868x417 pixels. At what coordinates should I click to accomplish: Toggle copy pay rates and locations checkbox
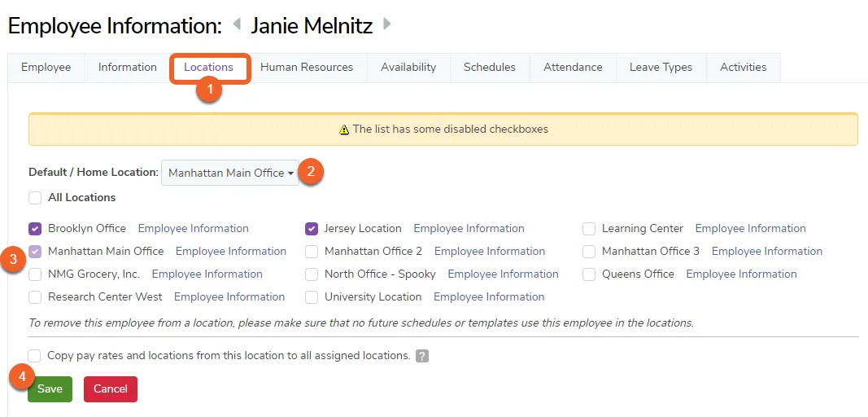pyautogui.click(x=35, y=356)
